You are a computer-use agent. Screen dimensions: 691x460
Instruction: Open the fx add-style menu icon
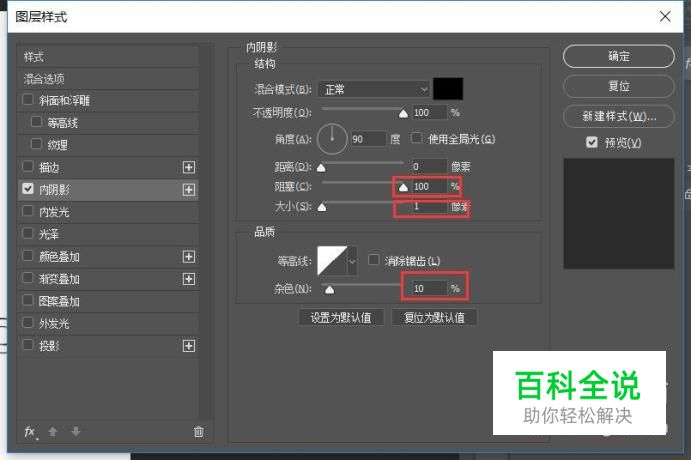(x=30, y=432)
